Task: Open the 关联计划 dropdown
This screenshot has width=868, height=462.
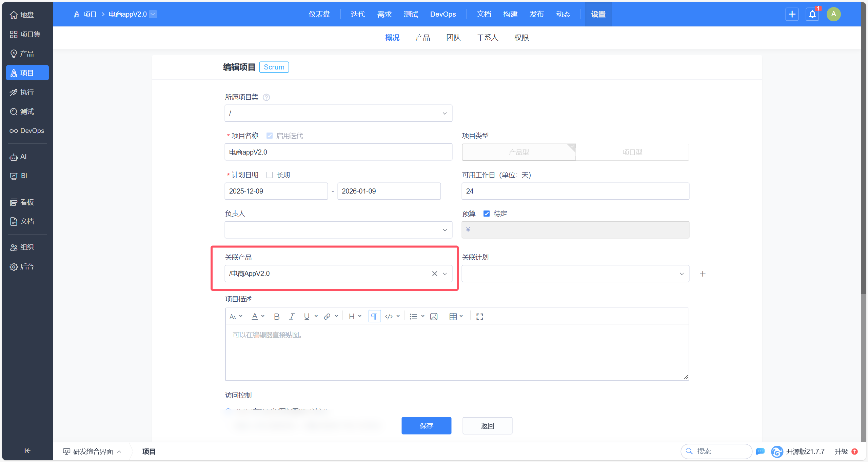Action: tap(575, 274)
